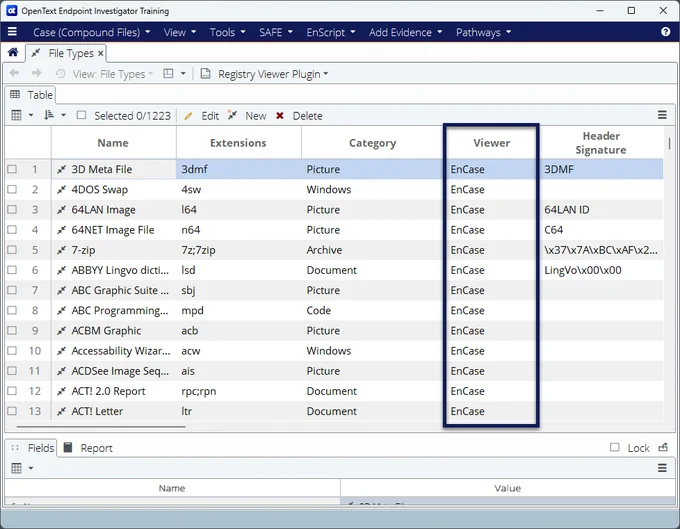Sort by the Header Signature column header
This screenshot has width=680, height=529.
601,143
